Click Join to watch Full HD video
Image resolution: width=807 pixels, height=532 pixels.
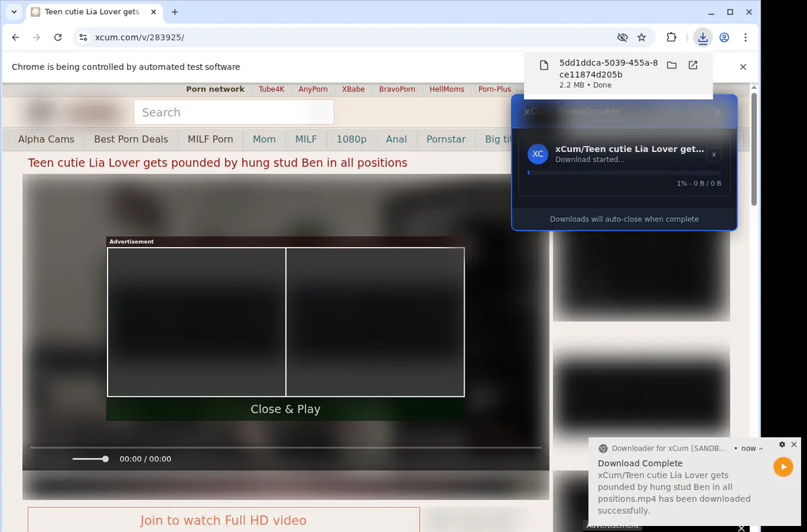coord(223,520)
